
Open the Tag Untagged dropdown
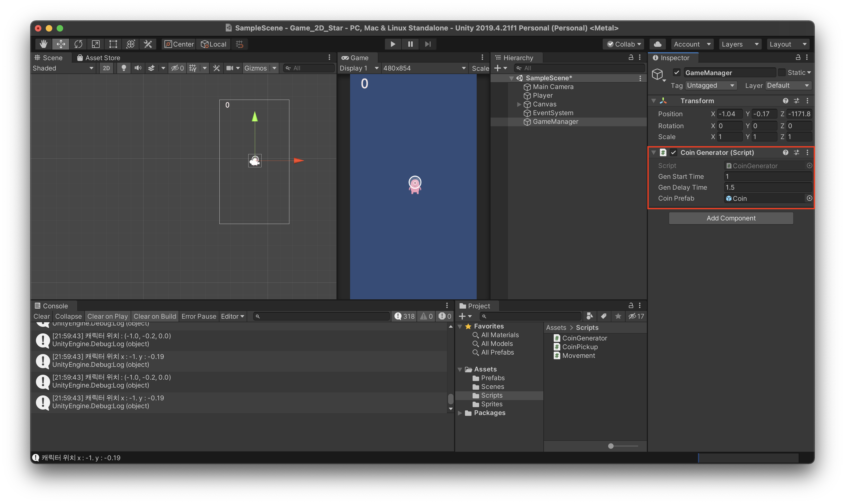click(711, 85)
